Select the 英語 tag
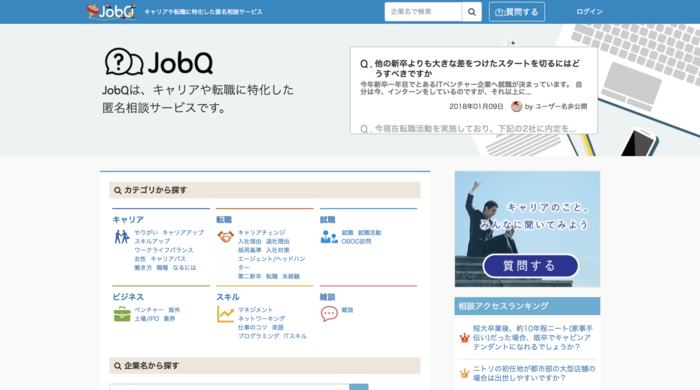The image size is (700, 390). click(x=278, y=327)
